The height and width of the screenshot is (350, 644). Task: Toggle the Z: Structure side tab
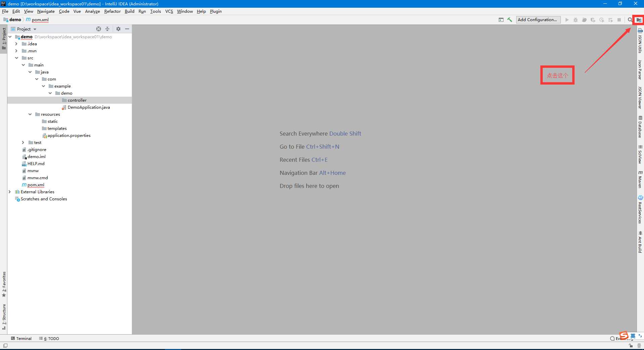point(4,316)
